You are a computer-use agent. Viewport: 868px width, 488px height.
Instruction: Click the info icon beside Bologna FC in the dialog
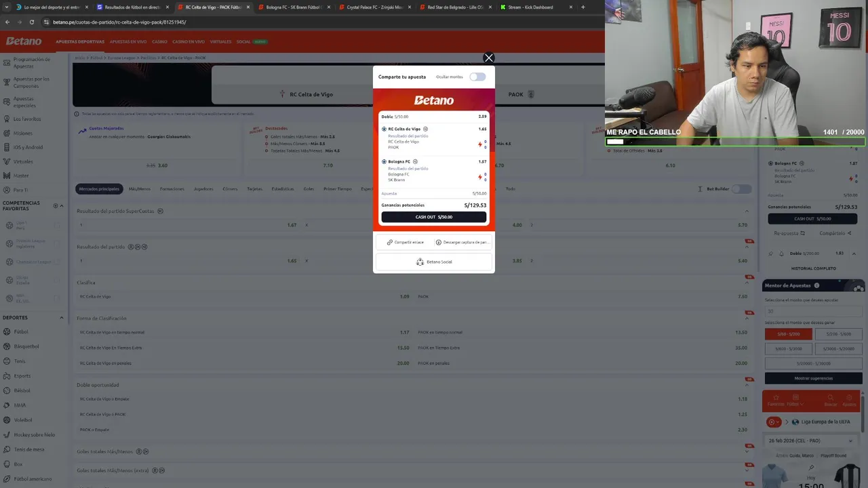(415, 161)
